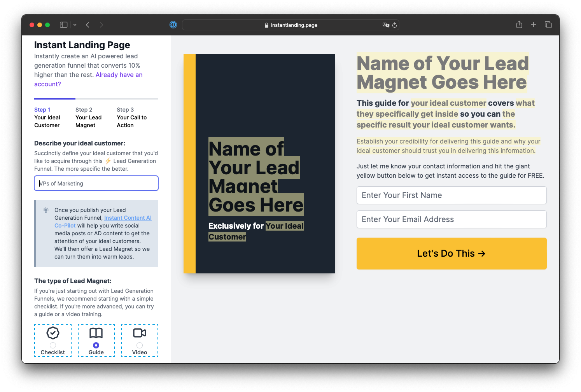
Task: Click 'Exclusively for Your Ideal Customer' cover text
Action: click(x=256, y=231)
